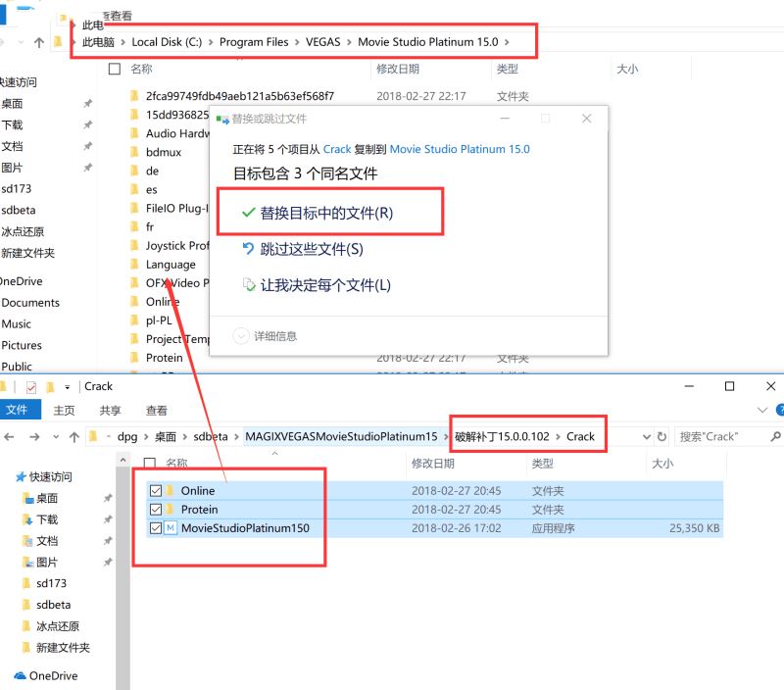Click MovieStudioPlatinum150 application icon

(171, 528)
